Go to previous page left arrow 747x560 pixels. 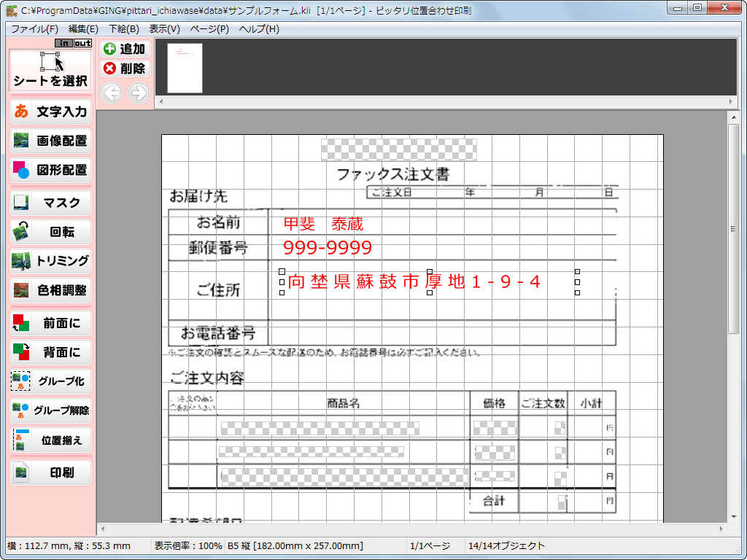pos(112,93)
